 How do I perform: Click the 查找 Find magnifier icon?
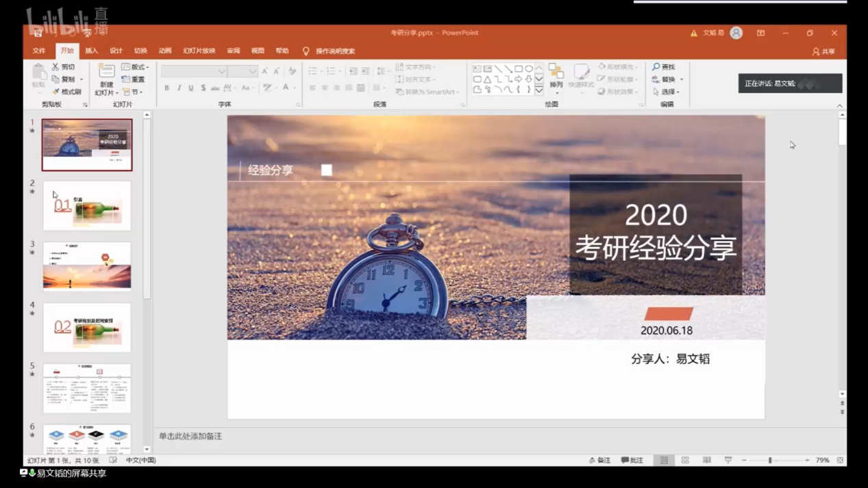coord(656,67)
